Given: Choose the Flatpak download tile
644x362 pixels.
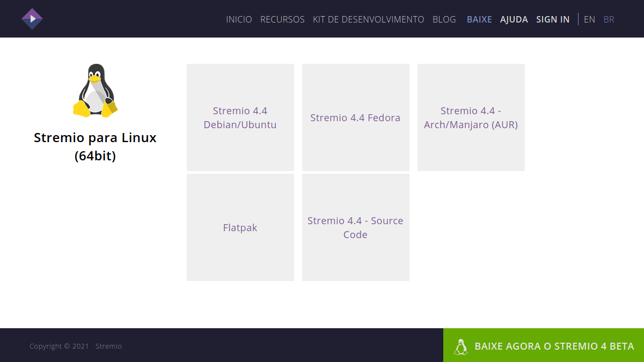Looking at the screenshot, I should pos(240,227).
